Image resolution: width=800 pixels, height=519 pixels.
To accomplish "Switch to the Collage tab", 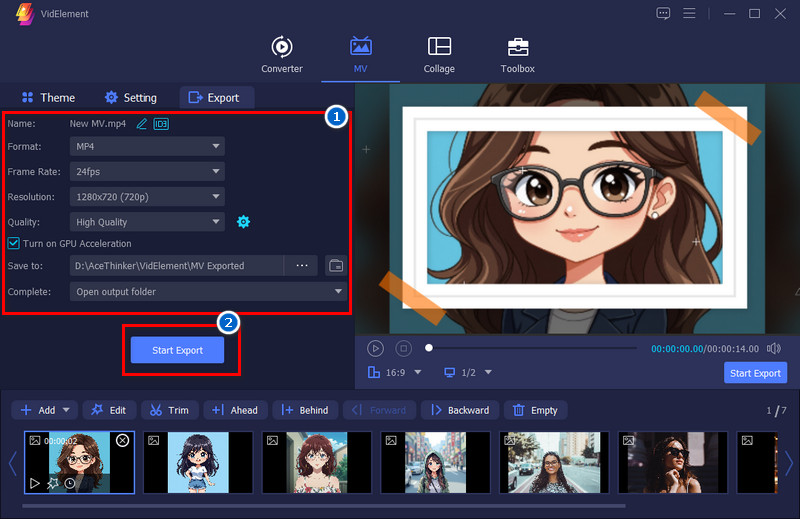I will point(439,55).
